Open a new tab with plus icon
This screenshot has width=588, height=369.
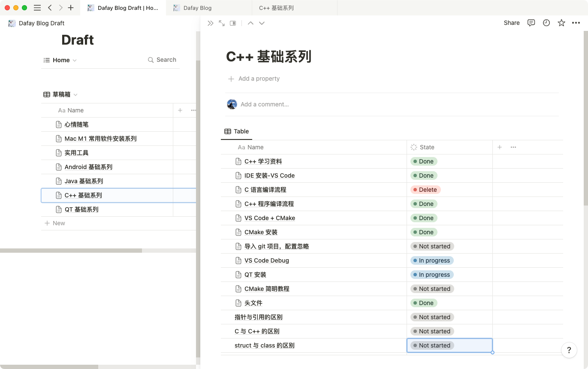coord(71,8)
